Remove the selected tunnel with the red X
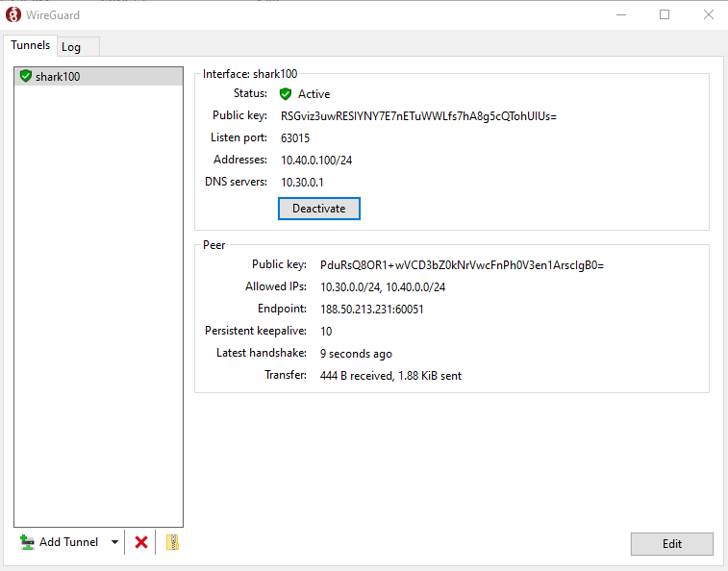Viewport: 728px width, 571px height. pos(141,542)
